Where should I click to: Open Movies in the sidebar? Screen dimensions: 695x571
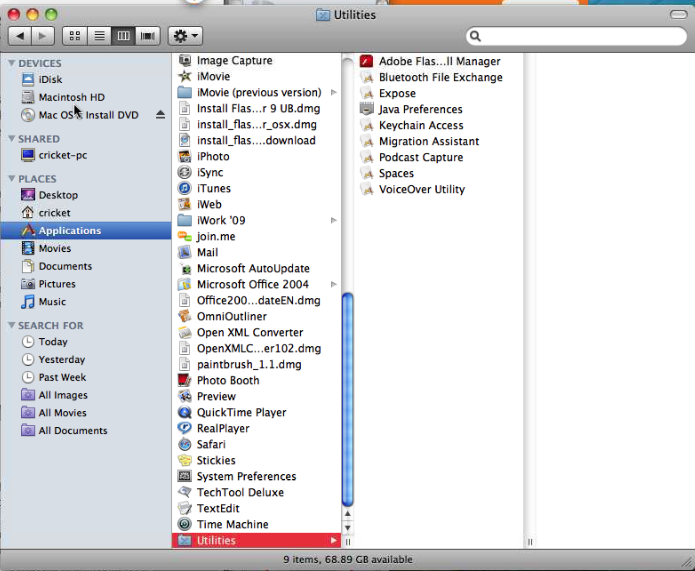point(86,248)
